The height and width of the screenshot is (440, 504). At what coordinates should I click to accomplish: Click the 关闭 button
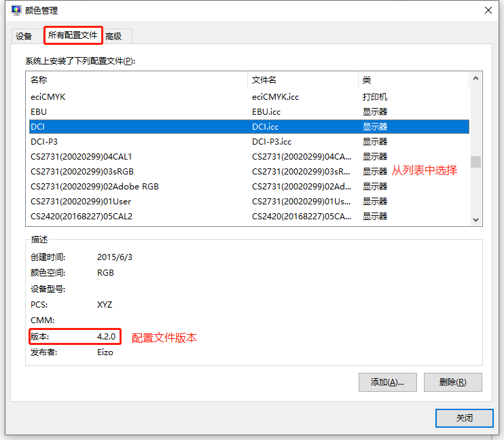pos(465,418)
